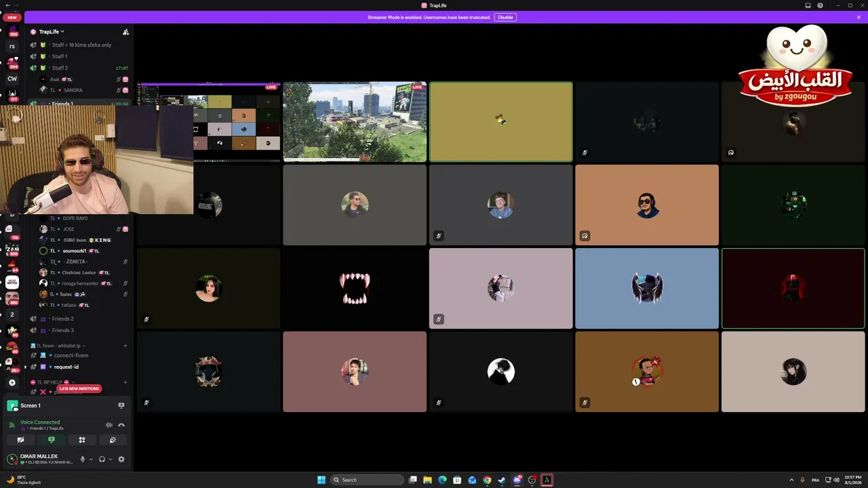The image size is (868, 488).
Task: Open the noise suppression waveform icon
Action: point(108,425)
